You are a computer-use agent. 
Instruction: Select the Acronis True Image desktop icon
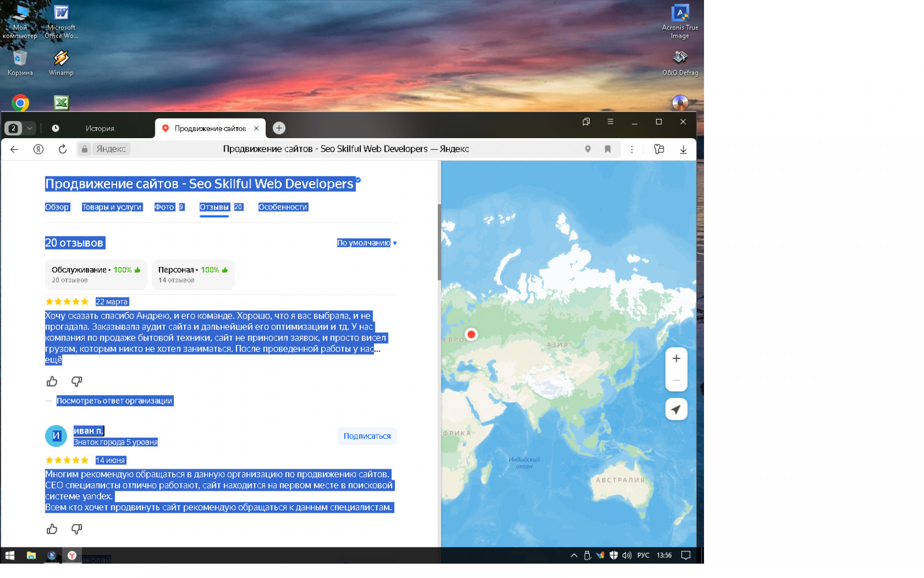[680, 22]
